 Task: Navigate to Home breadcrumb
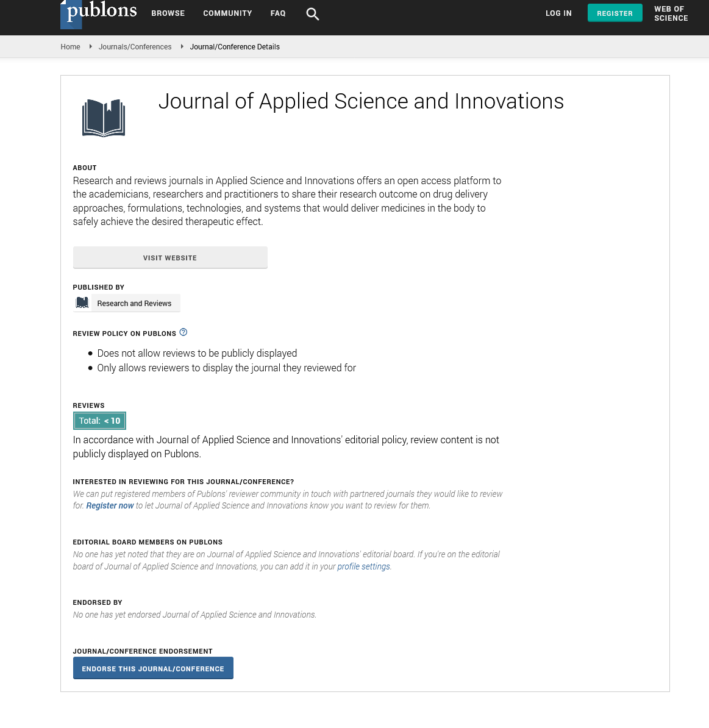click(71, 47)
